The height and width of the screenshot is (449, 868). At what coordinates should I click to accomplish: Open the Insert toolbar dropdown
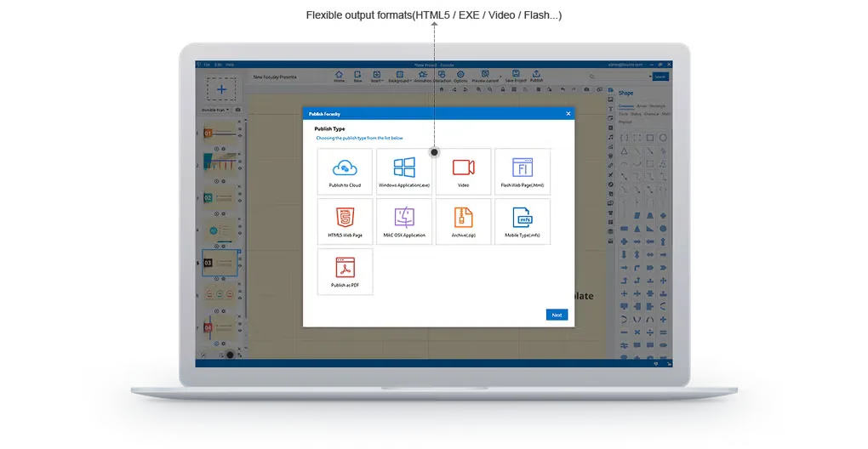pos(377,77)
